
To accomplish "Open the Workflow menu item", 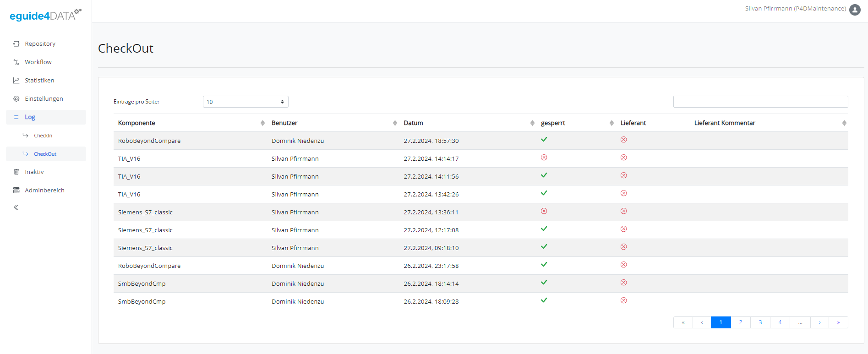I will tap(38, 62).
